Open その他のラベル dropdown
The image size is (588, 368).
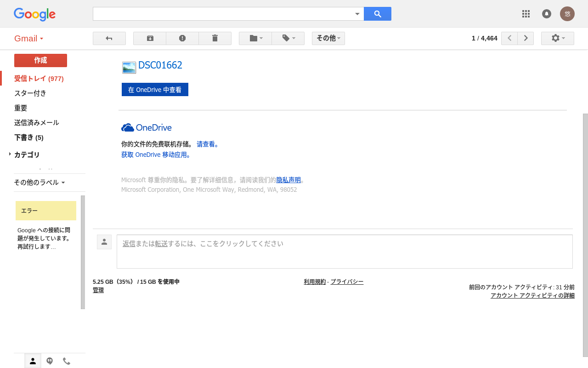pos(39,182)
